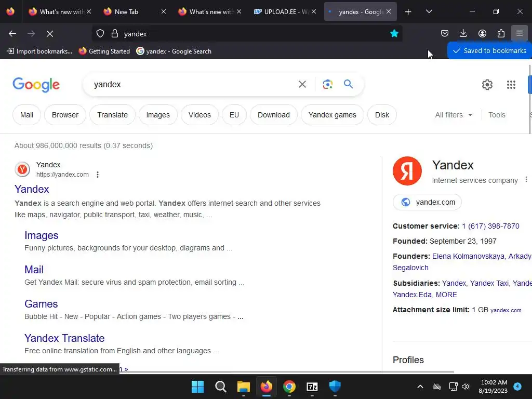
Task: Open the Games sitelink
Action: pyautogui.click(x=41, y=303)
